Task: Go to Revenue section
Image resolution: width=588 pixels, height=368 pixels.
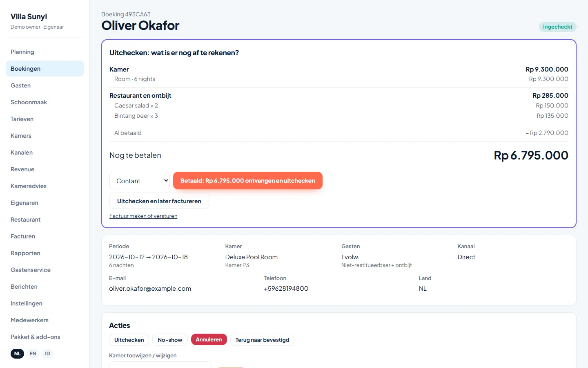Action: pyautogui.click(x=45, y=169)
